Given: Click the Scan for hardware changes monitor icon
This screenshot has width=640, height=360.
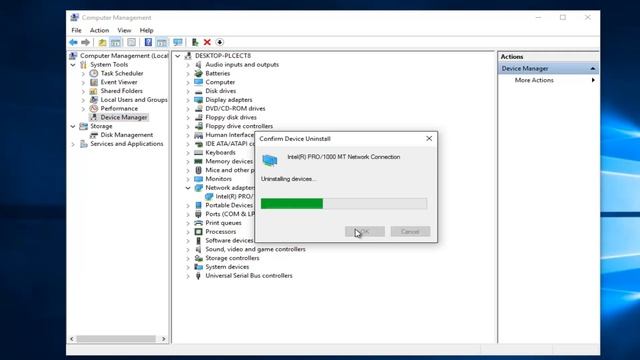Looking at the screenshot, I should pos(178,42).
